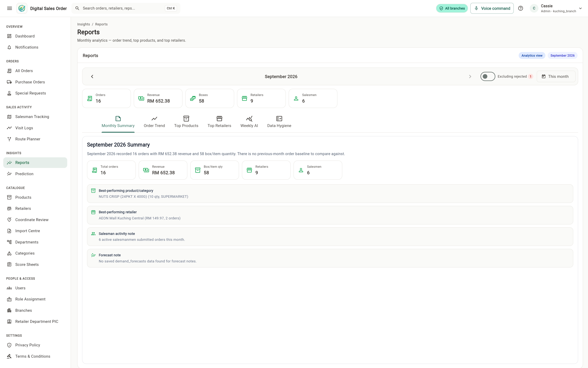Open Purchase Orders truck item
The width and height of the screenshot is (588, 368).
[35, 82]
